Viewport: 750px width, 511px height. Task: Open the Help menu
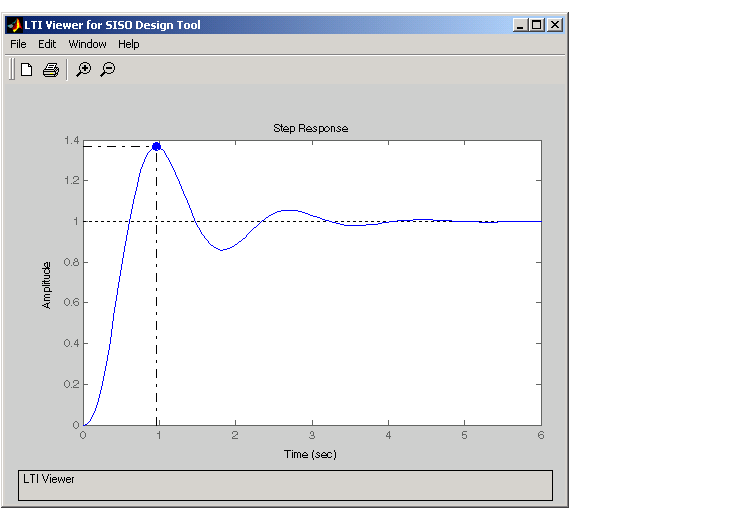128,44
